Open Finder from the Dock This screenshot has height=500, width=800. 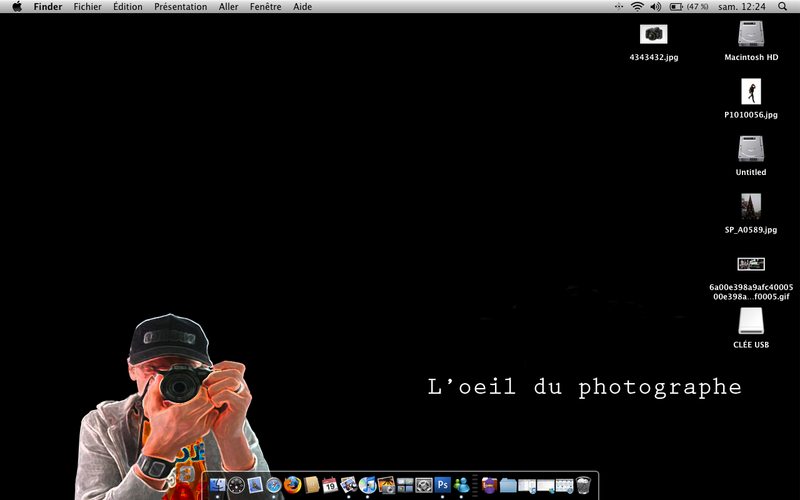pos(217,484)
